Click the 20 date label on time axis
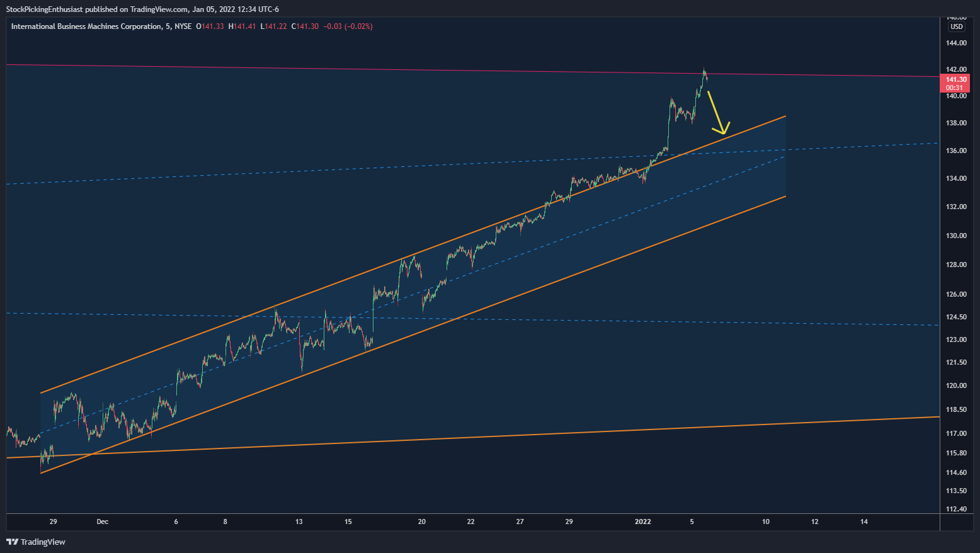This screenshot has height=553, width=980. click(422, 522)
